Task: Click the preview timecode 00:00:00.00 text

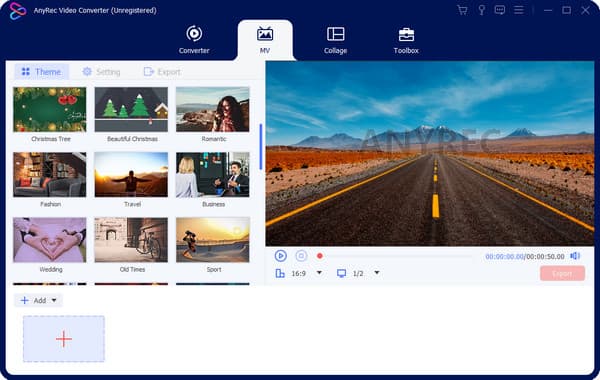Action: pos(504,256)
